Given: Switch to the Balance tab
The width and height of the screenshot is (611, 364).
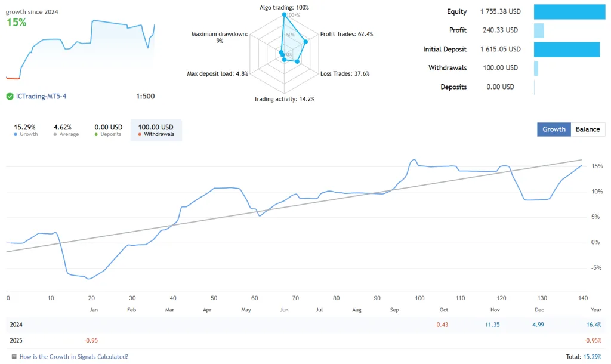Looking at the screenshot, I should (x=588, y=129).
